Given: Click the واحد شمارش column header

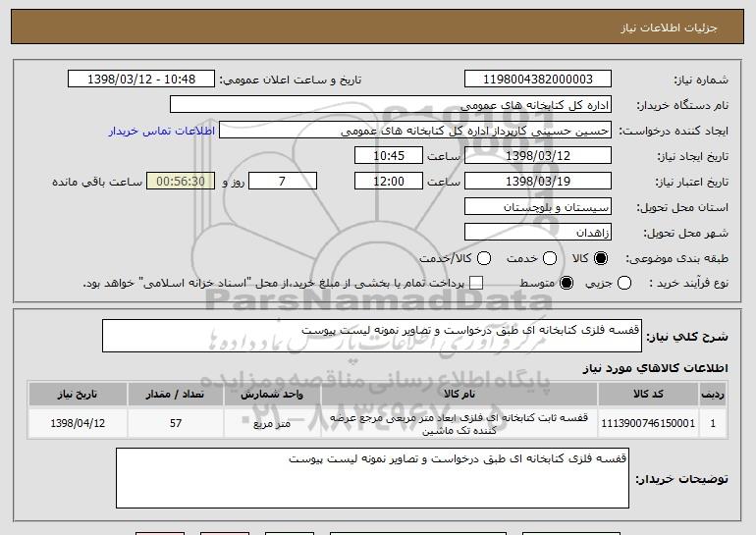Looking at the screenshot, I should pos(272,395).
